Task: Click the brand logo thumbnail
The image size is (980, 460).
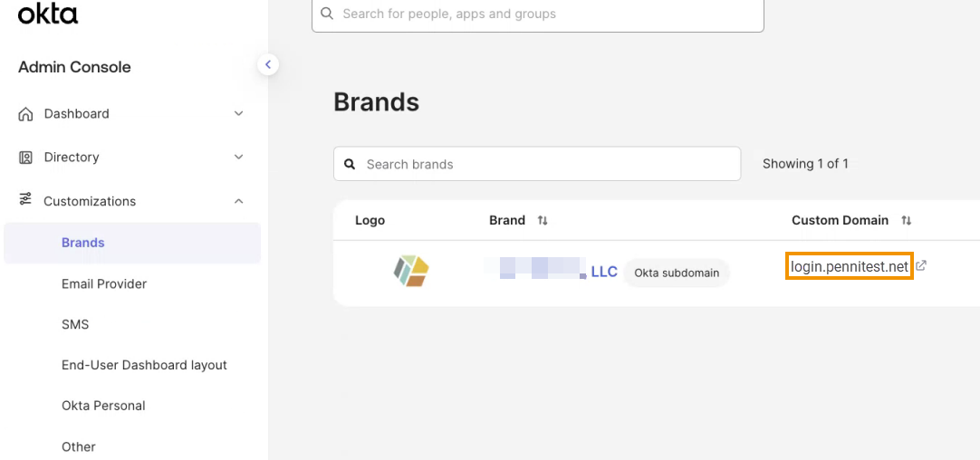Action: coord(411,271)
